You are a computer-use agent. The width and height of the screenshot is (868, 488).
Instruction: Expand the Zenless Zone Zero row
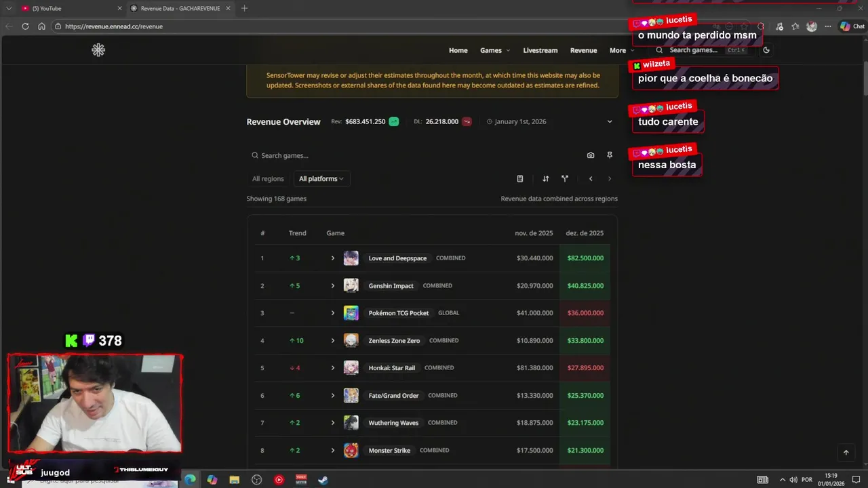333,340
